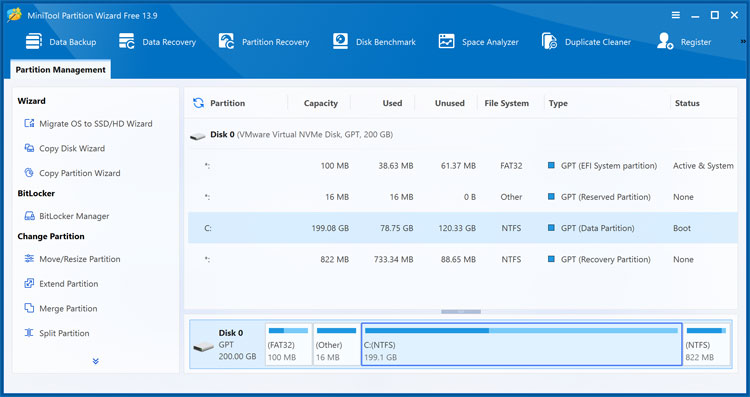Click the Copy Disk Wizard icon

pos(29,148)
